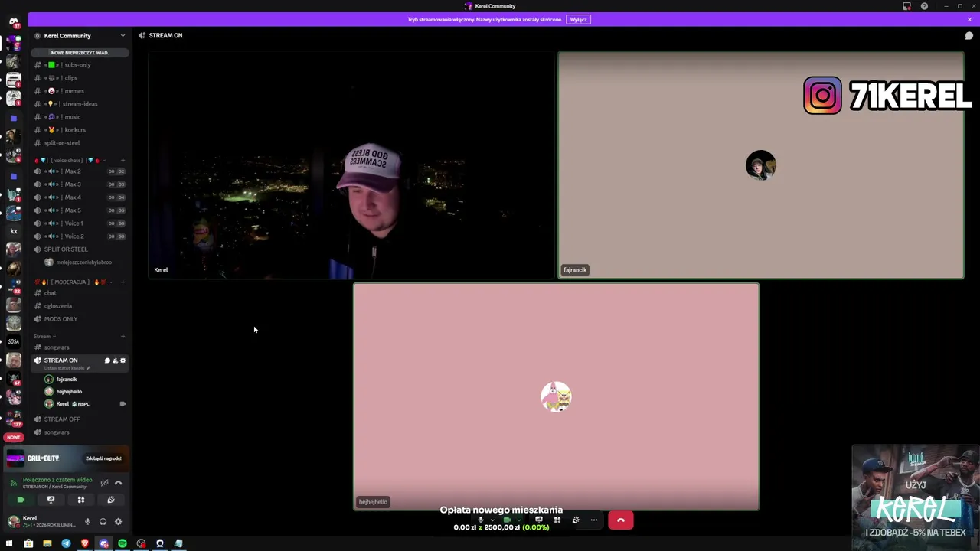This screenshot has height=551, width=980.
Task: Click the Wyłącz button in streamer mode banner
Action: [x=578, y=20]
